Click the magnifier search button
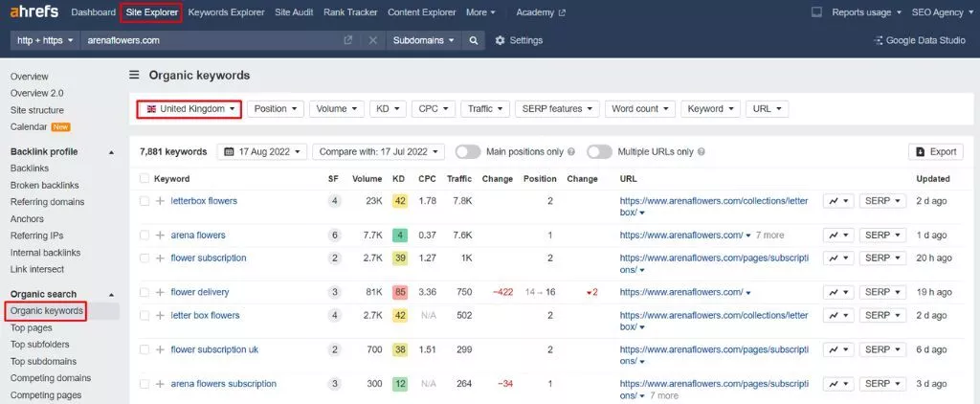The image size is (980, 404). click(x=474, y=40)
